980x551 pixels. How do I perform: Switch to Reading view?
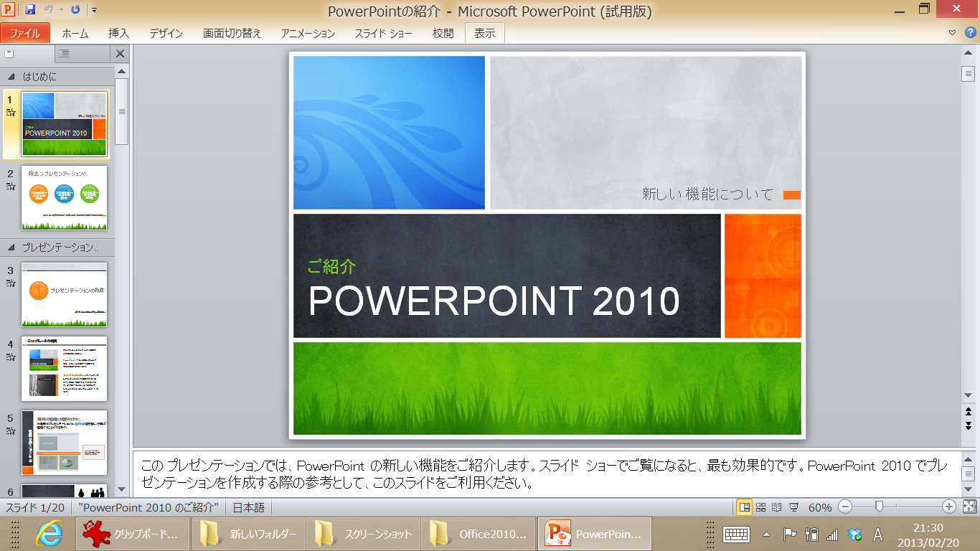click(x=777, y=507)
